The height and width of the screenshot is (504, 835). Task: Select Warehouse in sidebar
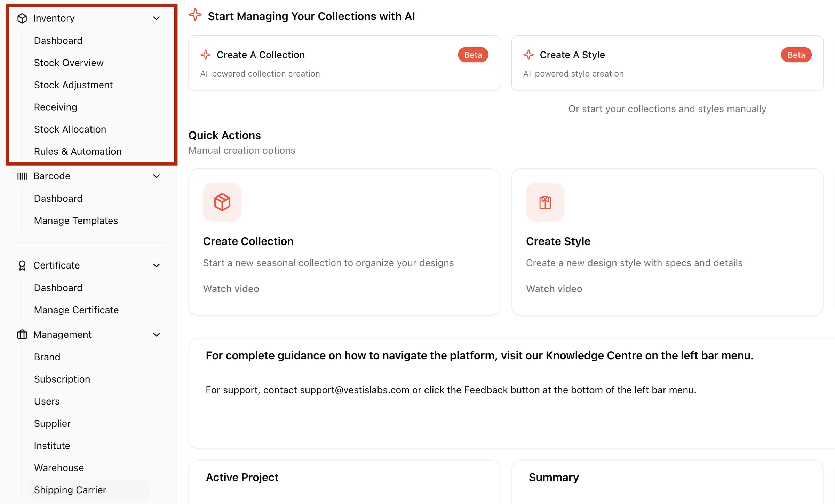tap(59, 468)
